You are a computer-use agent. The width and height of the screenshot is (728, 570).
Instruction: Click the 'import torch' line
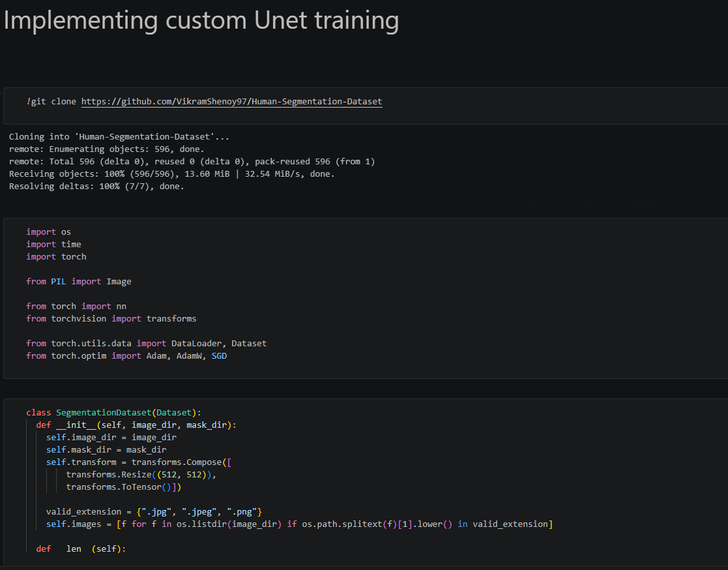click(56, 256)
